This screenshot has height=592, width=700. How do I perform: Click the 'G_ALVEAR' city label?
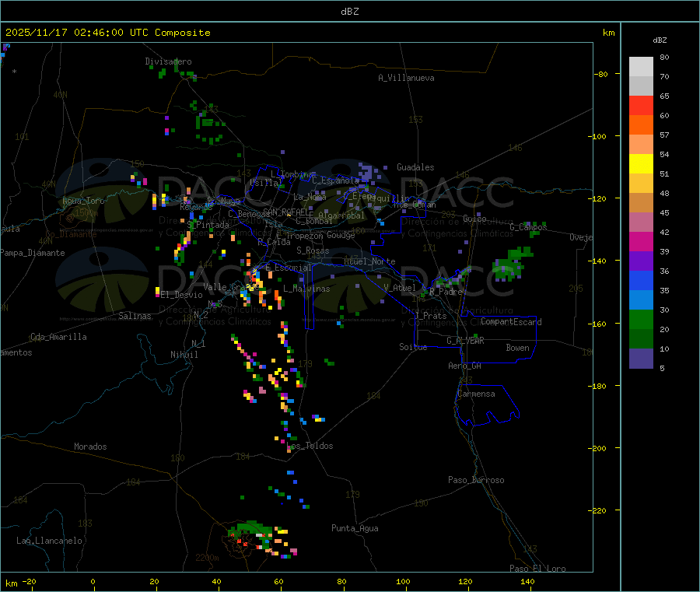[465, 341]
